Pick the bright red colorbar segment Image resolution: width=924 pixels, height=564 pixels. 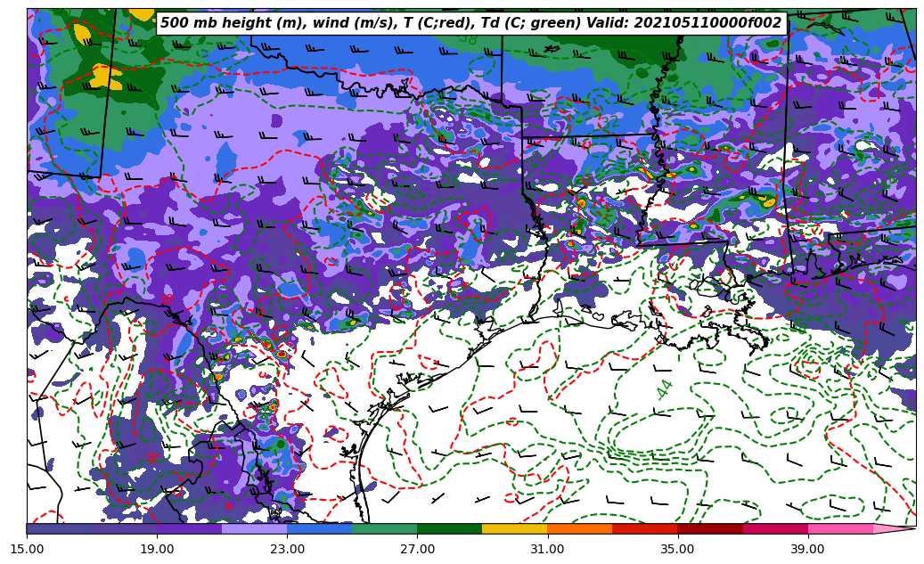tap(644, 528)
